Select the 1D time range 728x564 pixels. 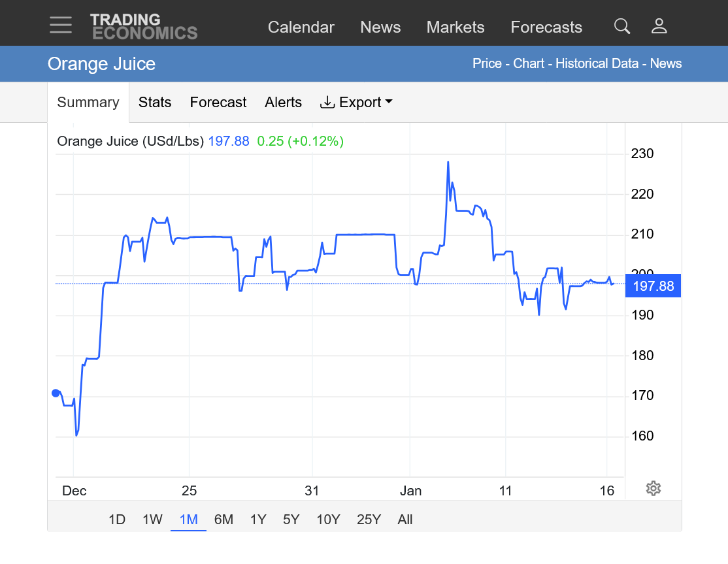117,520
